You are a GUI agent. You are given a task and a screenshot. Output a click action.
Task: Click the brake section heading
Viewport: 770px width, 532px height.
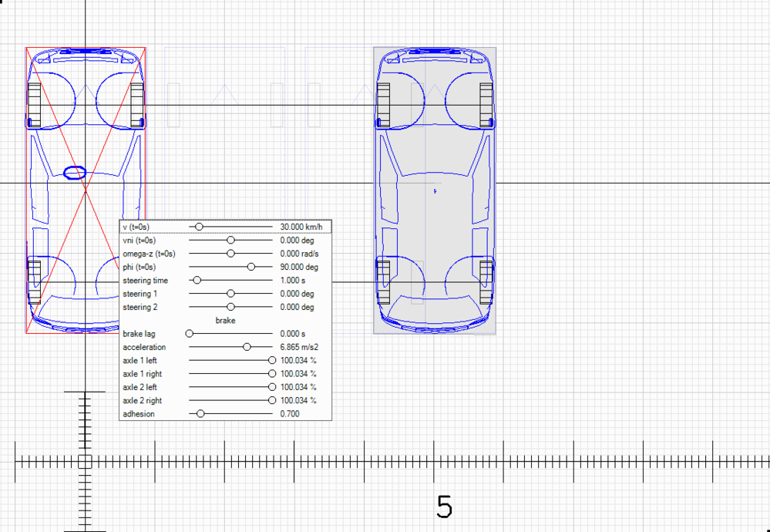225,320
